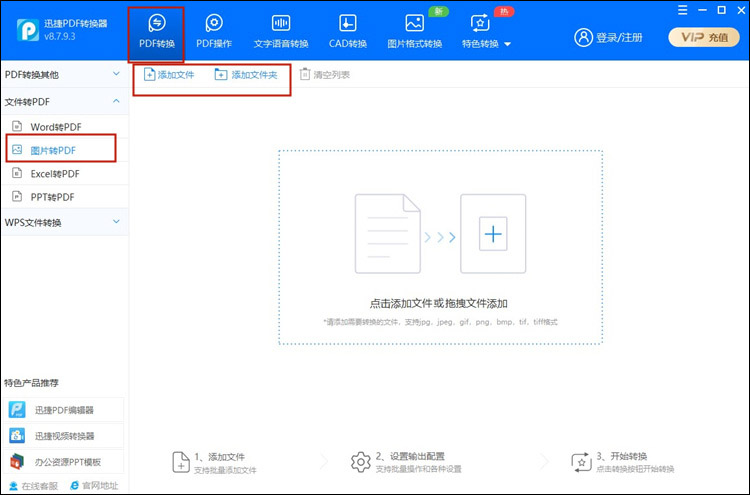Viewport: 750px width, 495px height.
Task: Open 迅捷PDF编辑器 recommendation
Action: pyautogui.click(x=64, y=410)
